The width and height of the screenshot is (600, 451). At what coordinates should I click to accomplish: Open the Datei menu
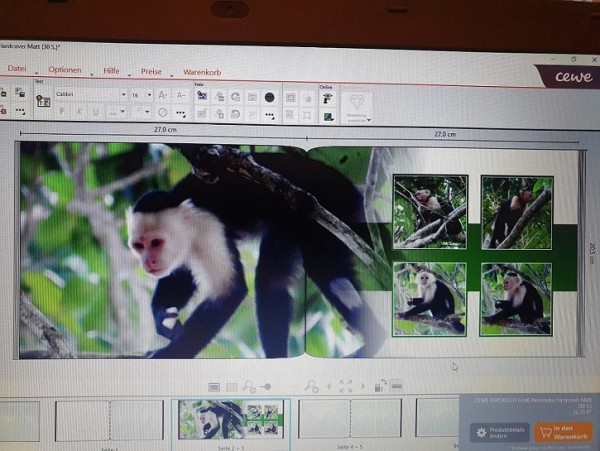click(x=17, y=68)
